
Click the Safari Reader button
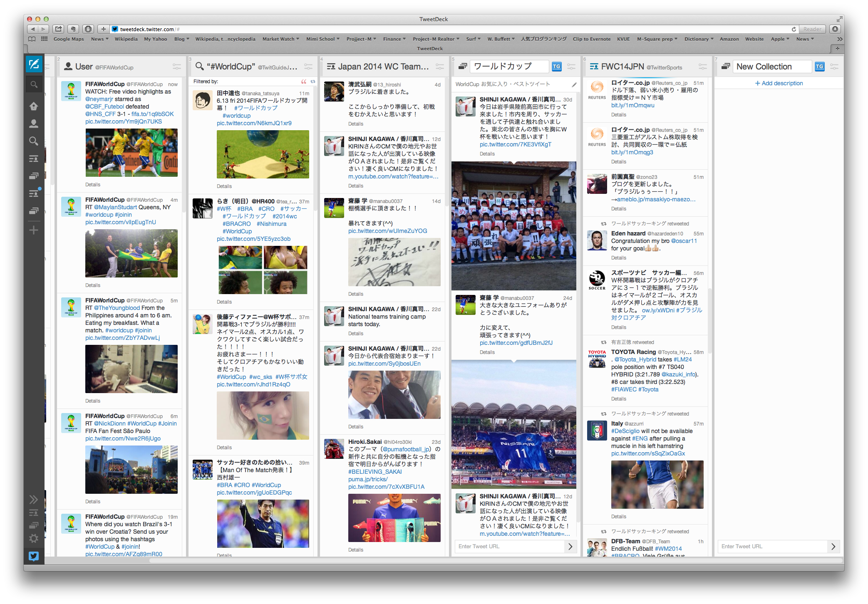click(x=812, y=29)
